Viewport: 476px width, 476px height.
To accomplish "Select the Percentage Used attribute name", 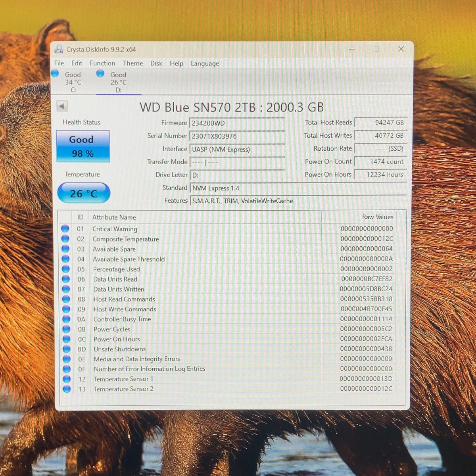I will (116, 269).
